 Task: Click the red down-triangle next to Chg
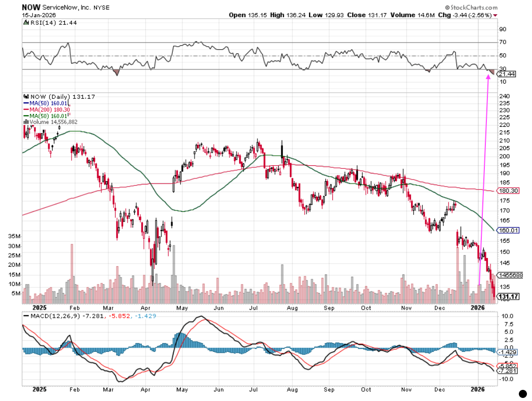(x=495, y=15)
